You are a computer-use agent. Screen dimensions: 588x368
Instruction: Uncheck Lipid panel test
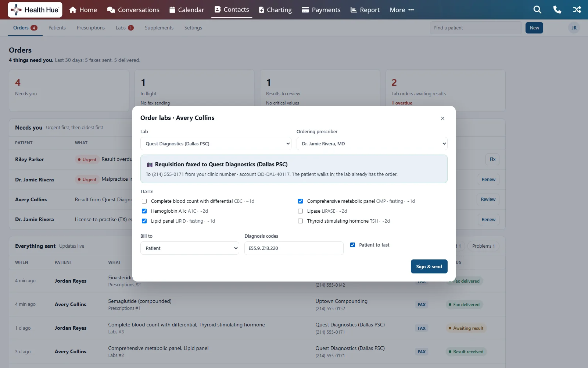(x=144, y=221)
